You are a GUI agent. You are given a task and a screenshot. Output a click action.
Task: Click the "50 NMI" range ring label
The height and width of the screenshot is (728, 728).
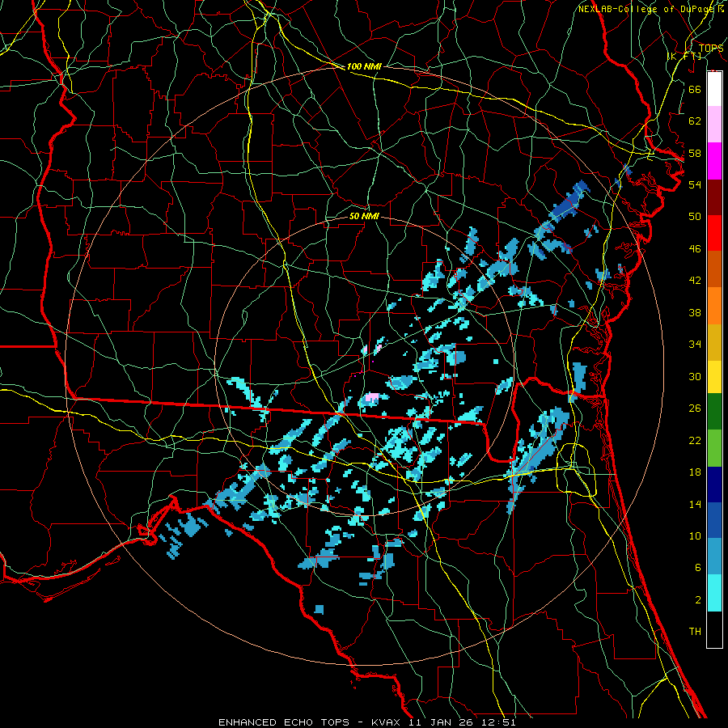coord(364,216)
